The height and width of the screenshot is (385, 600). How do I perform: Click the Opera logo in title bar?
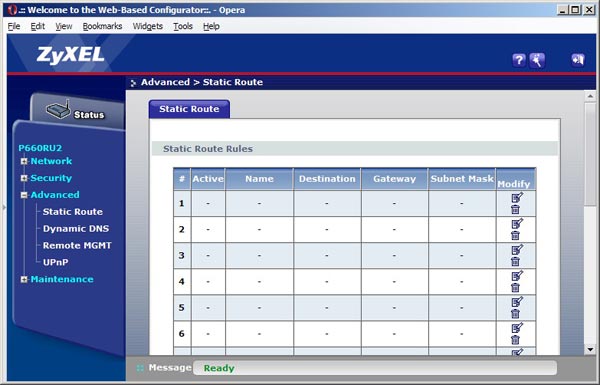pyautogui.click(x=12, y=10)
